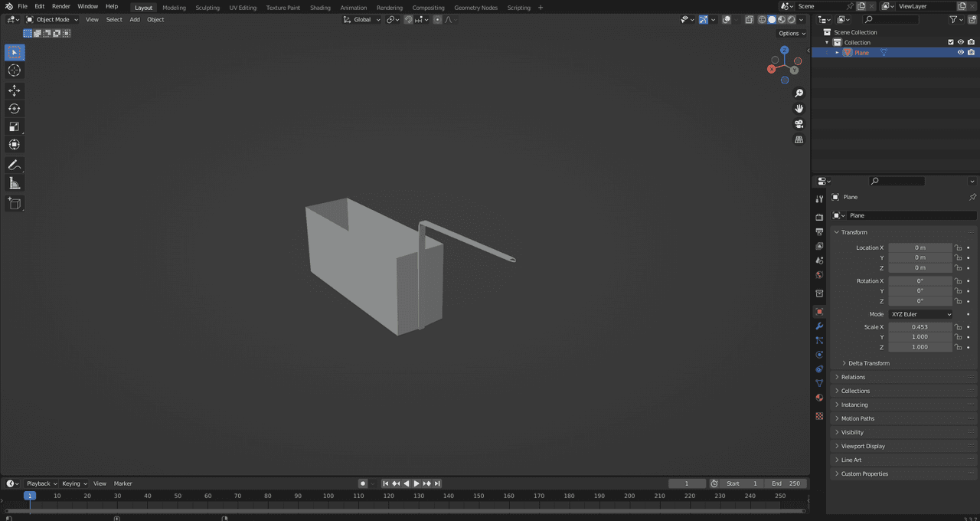The height and width of the screenshot is (521, 980).
Task: Toggle lock on Location X
Action: point(958,247)
